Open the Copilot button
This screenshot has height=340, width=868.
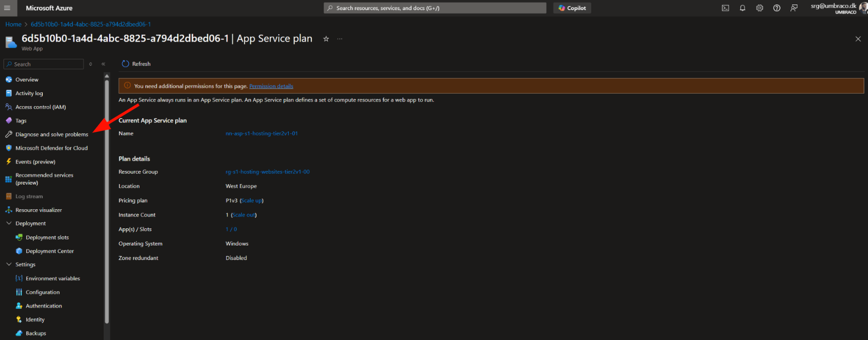572,8
